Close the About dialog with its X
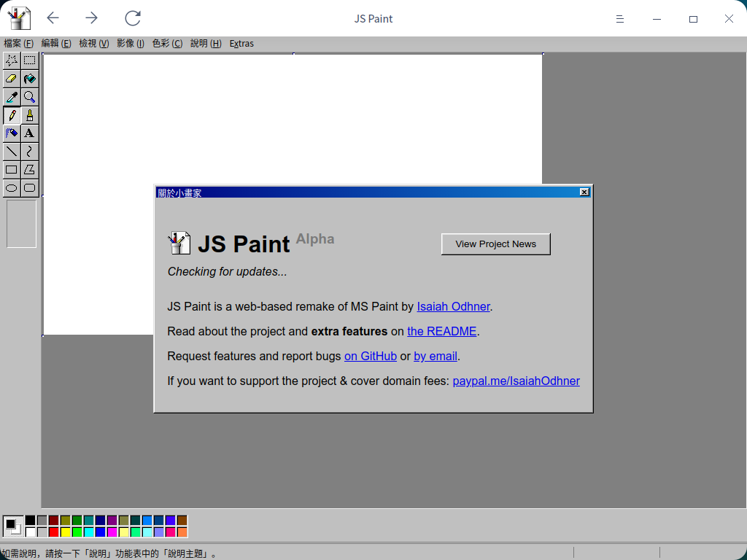Screen dimensions: 747x560 click(x=584, y=192)
